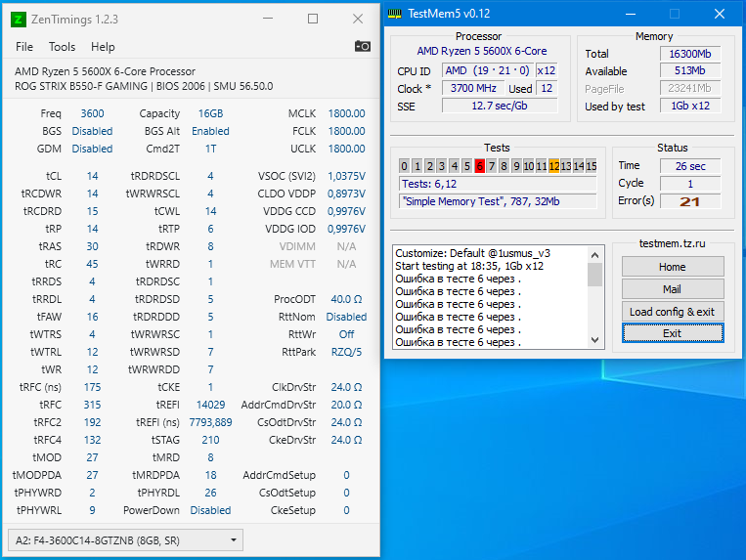This screenshot has width=746, height=560.
Task: Click the RttPark value RZQ/5
Action: tap(346, 352)
